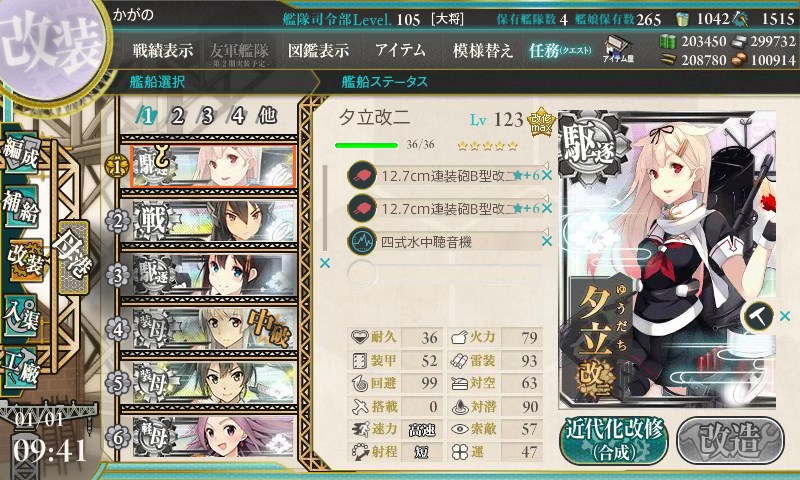Open the アイテム屋 item shop icon
This screenshot has height=480, width=800.
[617, 49]
